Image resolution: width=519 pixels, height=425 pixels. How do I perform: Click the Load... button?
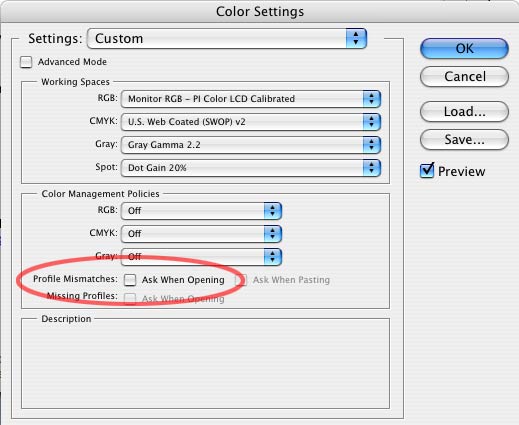pyautogui.click(x=464, y=112)
